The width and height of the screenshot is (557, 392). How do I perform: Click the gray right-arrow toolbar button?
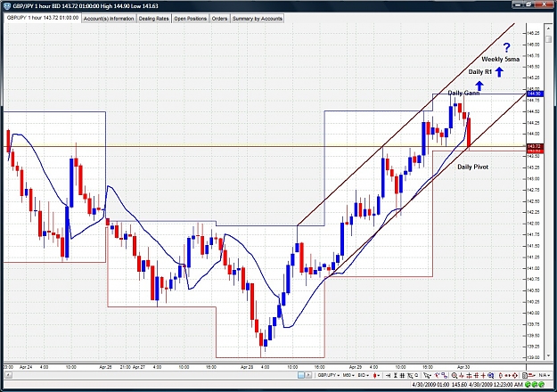tap(308, 375)
